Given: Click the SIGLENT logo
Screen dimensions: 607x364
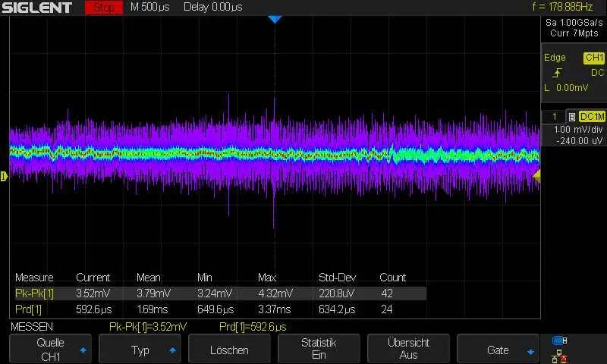Looking at the screenshot, I should coord(36,8).
